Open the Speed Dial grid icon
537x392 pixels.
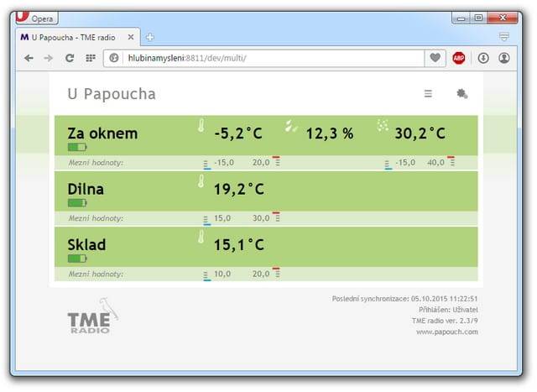(91, 58)
